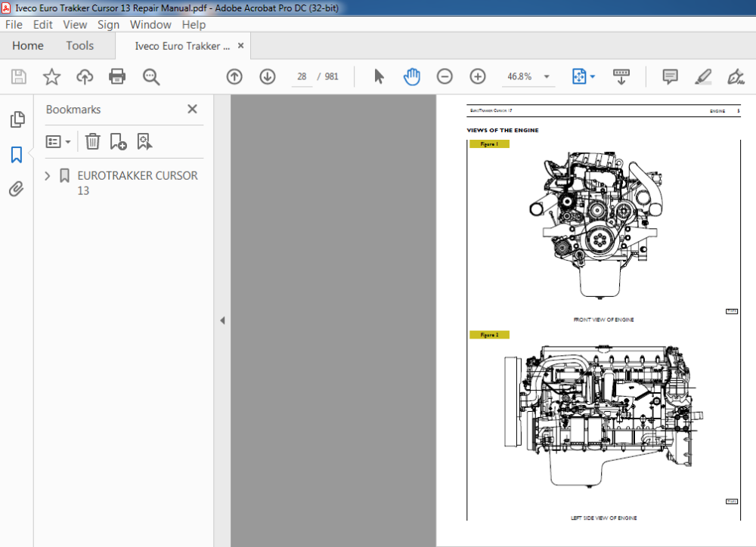Zoom out with the minus button

(x=445, y=76)
